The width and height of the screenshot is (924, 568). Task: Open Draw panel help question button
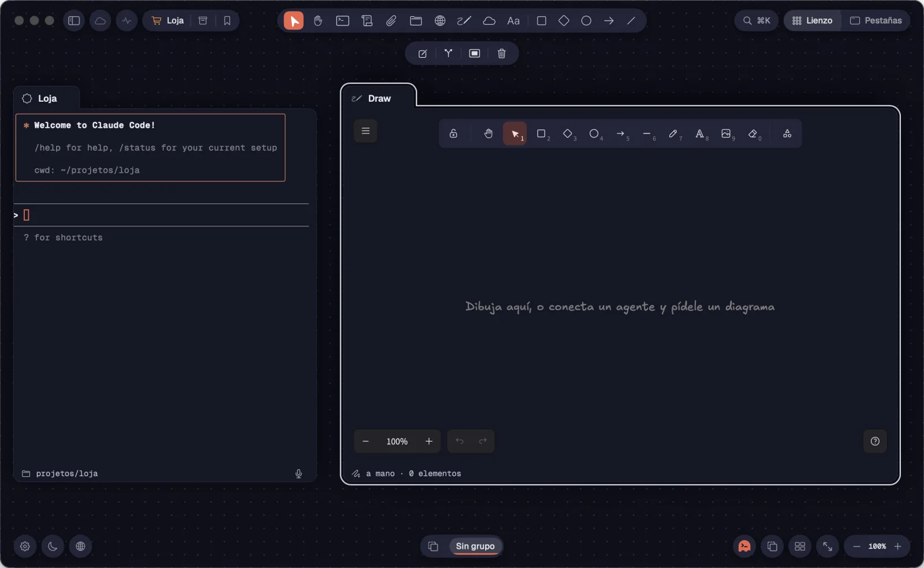pos(875,441)
